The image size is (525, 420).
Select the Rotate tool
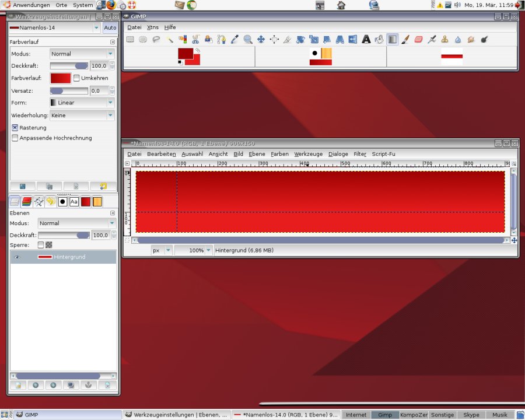tap(300, 40)
